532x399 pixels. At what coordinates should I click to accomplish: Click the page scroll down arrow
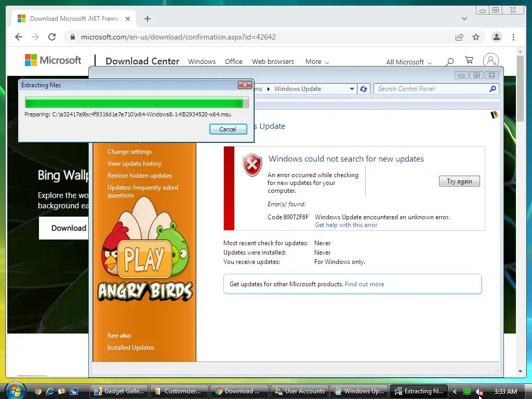(x=520, y=371)
